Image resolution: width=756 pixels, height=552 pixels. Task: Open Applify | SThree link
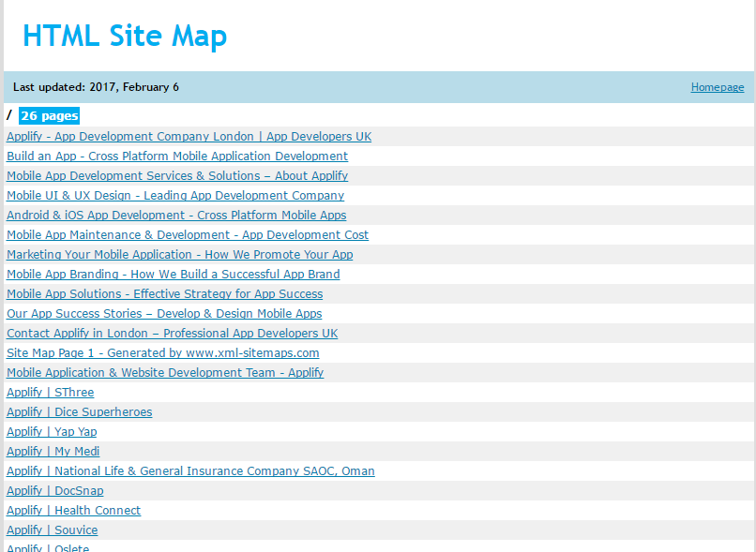pos(50,393)
